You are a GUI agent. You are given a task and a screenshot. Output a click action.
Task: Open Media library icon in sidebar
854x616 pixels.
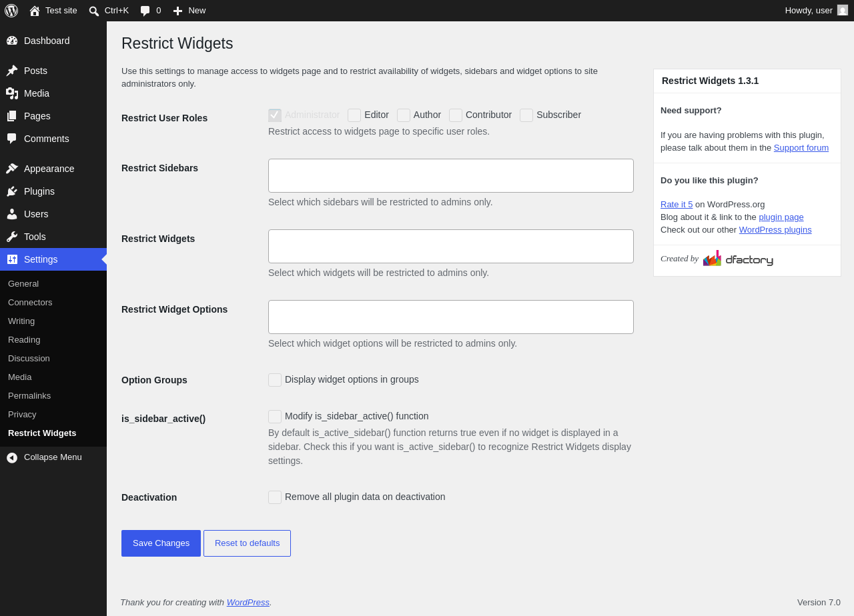(12, 93)
